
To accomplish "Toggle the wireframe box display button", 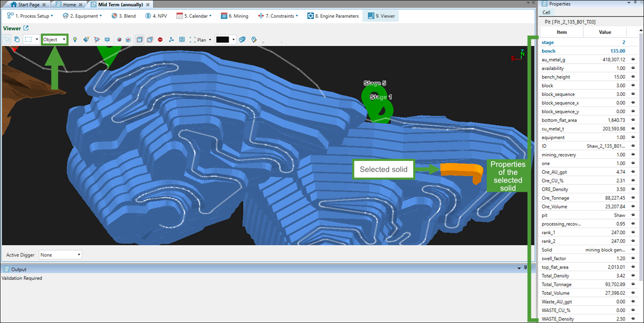I will [150, 39].
